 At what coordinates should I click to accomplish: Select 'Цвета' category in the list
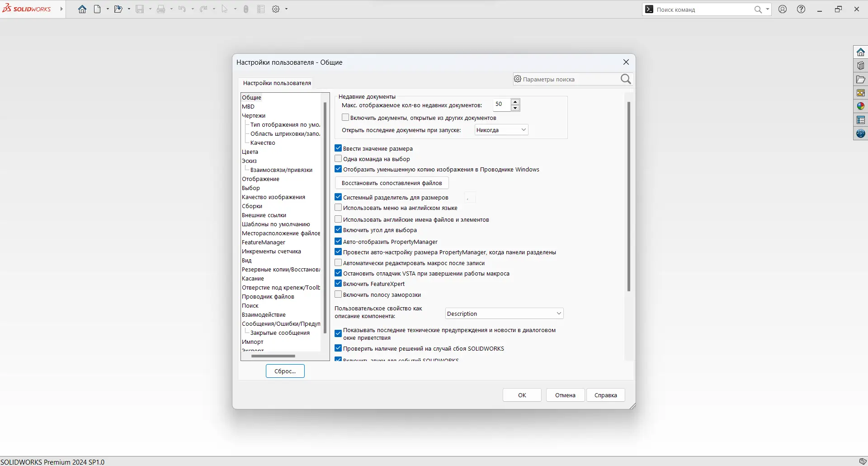(x=250, y=152)
